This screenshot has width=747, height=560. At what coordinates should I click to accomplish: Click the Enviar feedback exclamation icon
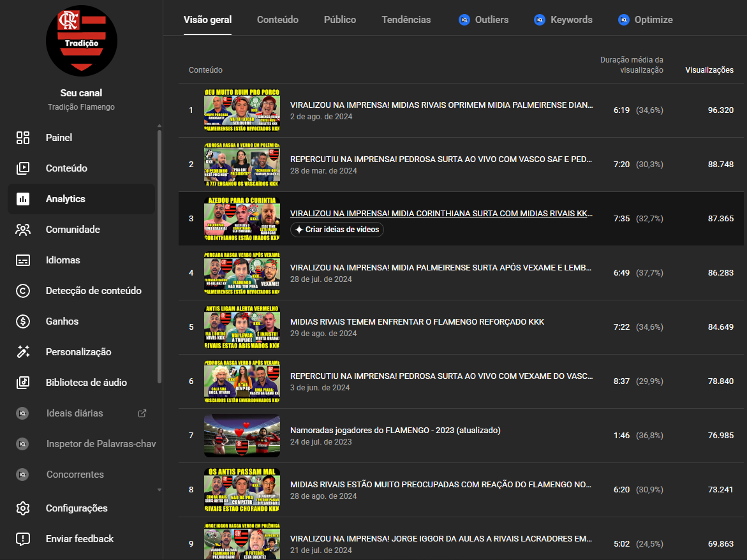[x=23, y=539]
